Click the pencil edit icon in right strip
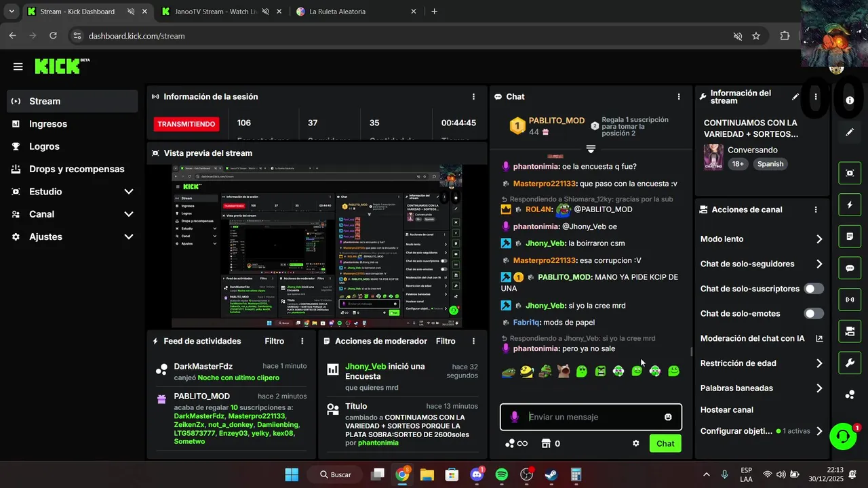 850,132
